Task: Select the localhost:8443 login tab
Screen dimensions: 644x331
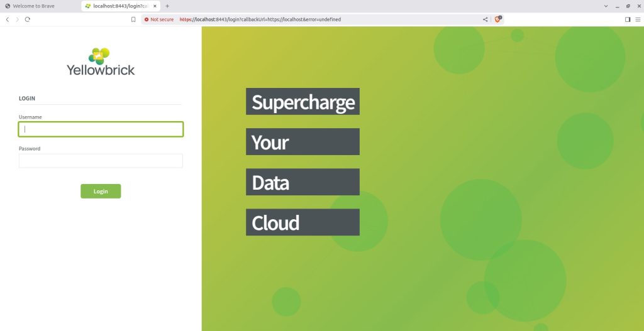Action: coord(119,6)
